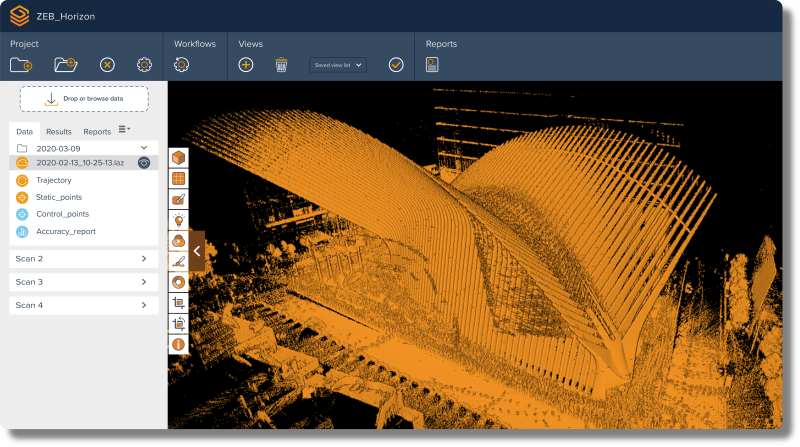Open the project settings gear
800x447 pixels.
click(x=144, y=65)
